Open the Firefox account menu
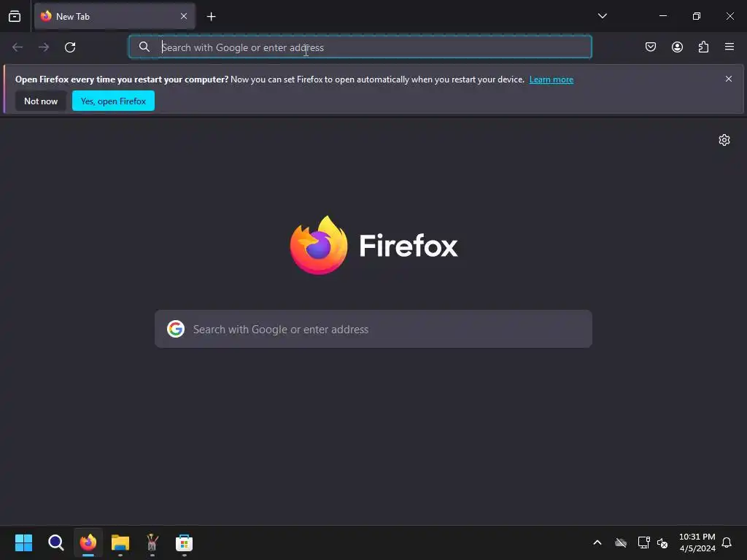Screen dimensions: 747x560 (x=677, y=47)
